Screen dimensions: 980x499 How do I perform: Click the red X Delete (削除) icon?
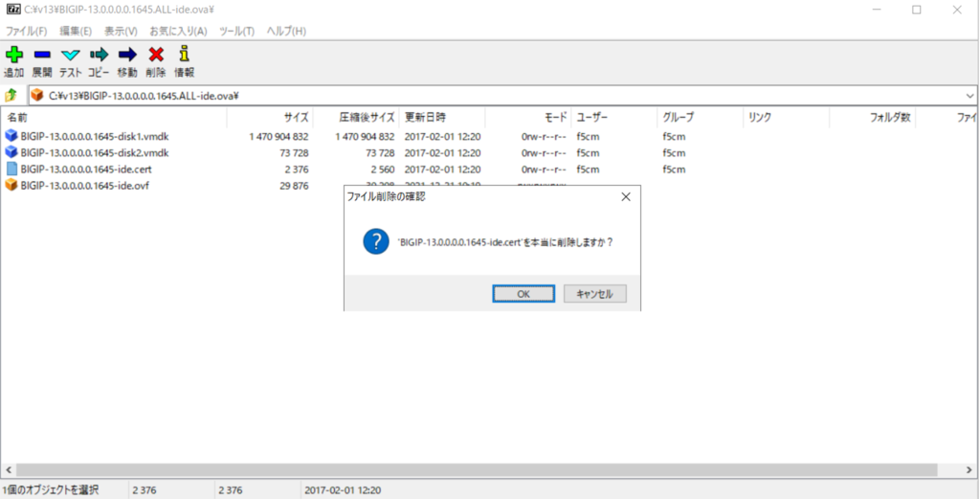156,55
